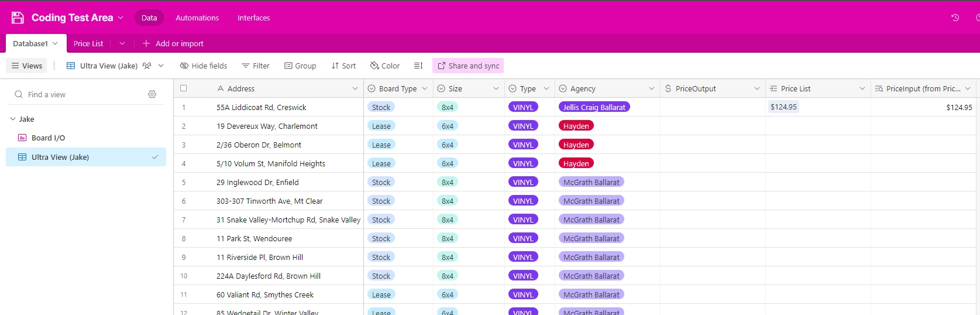This screenshot has height=315, width=980.
Task: Click the address 31 Snake Valley-Mortchup Rd
Action: 288,220
